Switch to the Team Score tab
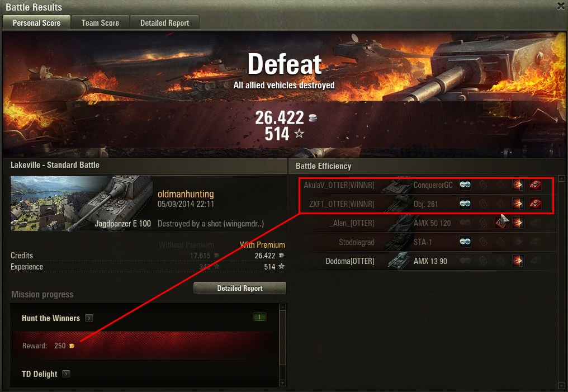This screenshot has width=568, height=392. tap(100, 23)
